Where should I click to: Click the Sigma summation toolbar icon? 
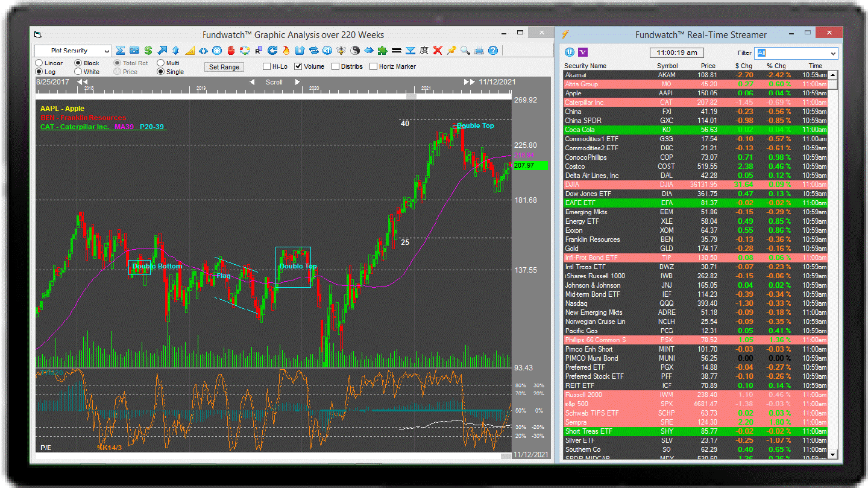click(121, 51)
